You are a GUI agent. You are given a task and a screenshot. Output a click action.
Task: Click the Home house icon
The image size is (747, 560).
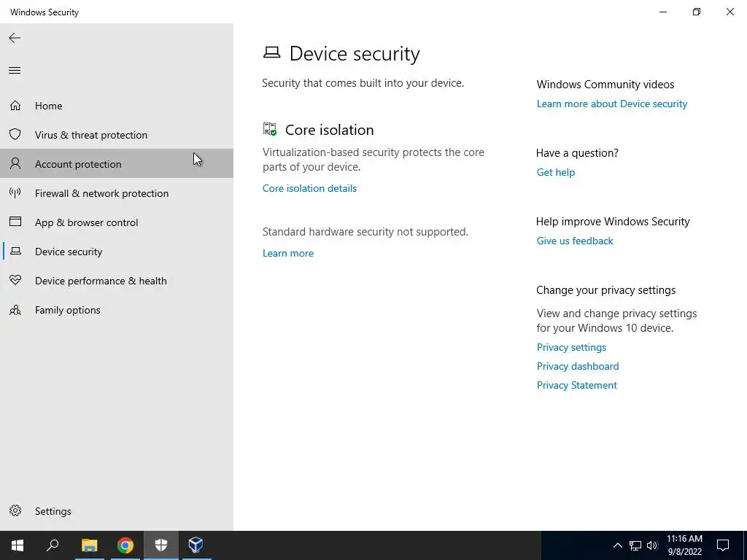tap(15, 105)
